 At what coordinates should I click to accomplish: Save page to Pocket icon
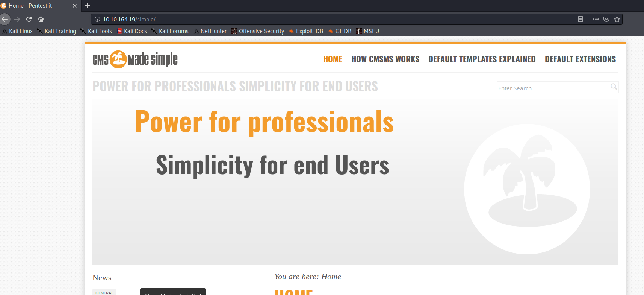(x=606, y=19)
